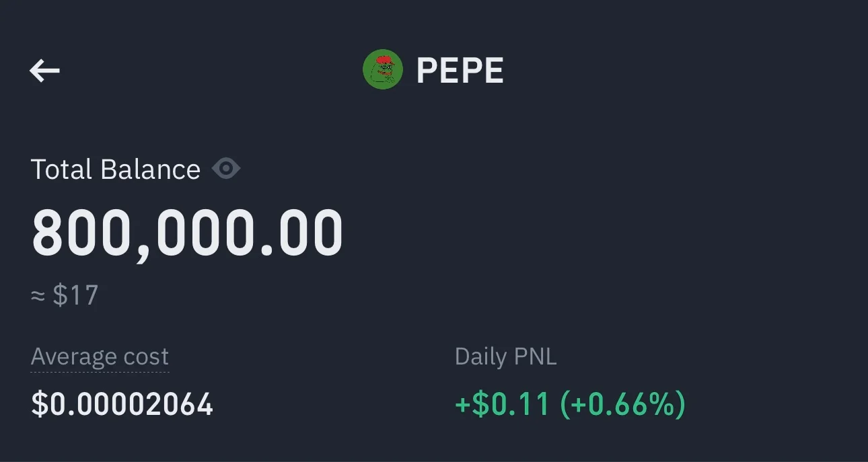Viewport: 868px width, 462px height.
Task: Open the Average cost explanation
Action: point(100,356)
